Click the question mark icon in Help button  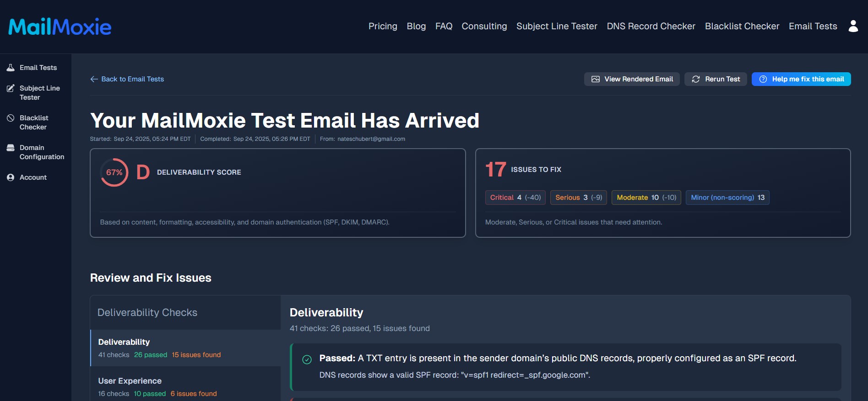763,79
